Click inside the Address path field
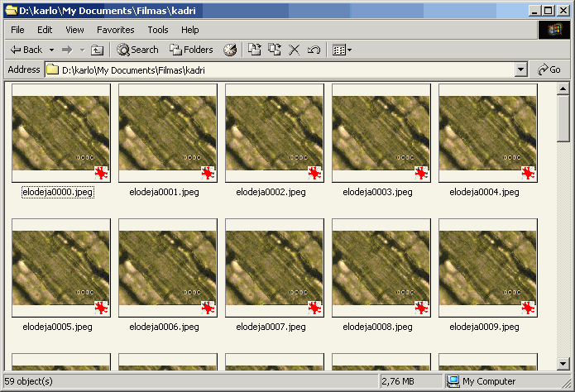575x392 pixels. pos(286,69)
